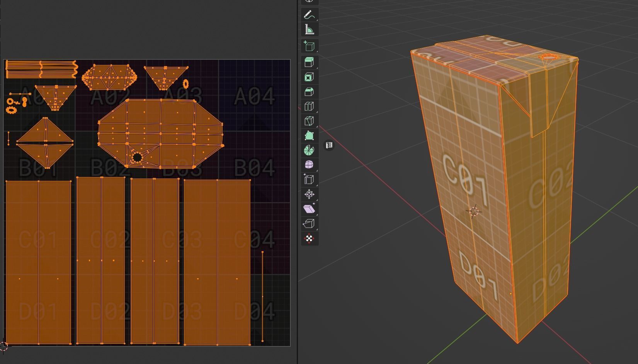The width and height of the screenshot is (638, 364).
Task: Click the round checkerboard button beside the toolbar
Action: click(329, 145)
